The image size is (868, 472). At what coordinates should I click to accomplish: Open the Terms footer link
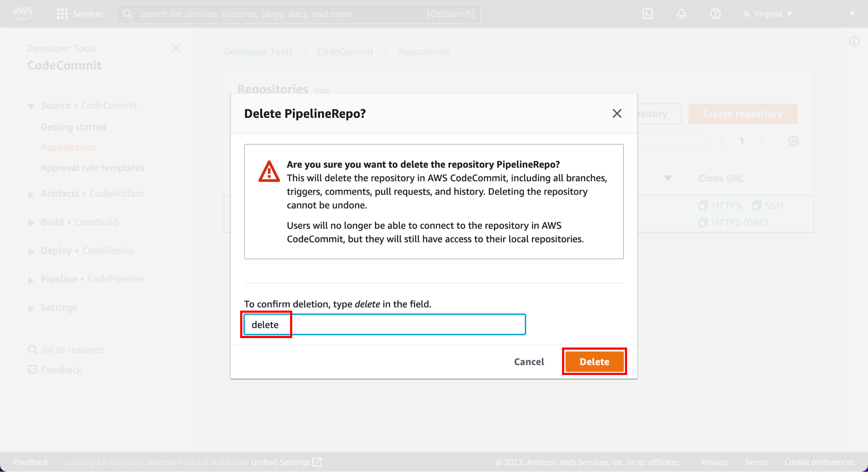click(x=756, y=462)
